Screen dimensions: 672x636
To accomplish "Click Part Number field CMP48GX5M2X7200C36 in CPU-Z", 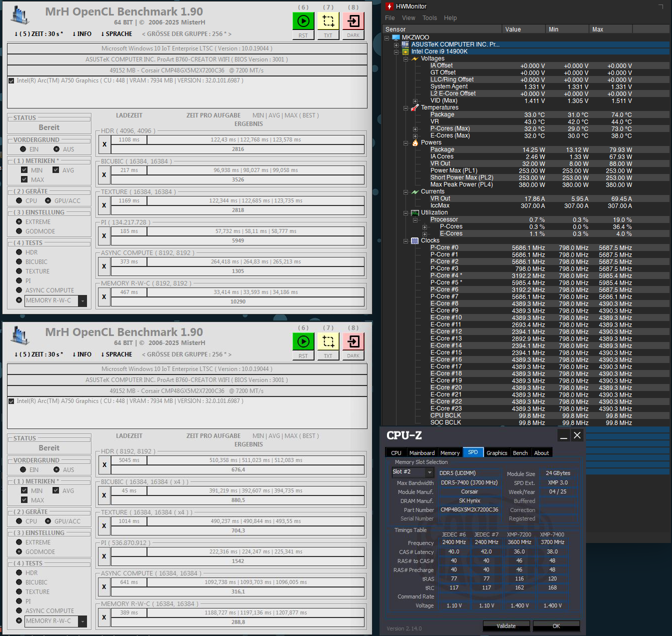I will click(469, 510).
